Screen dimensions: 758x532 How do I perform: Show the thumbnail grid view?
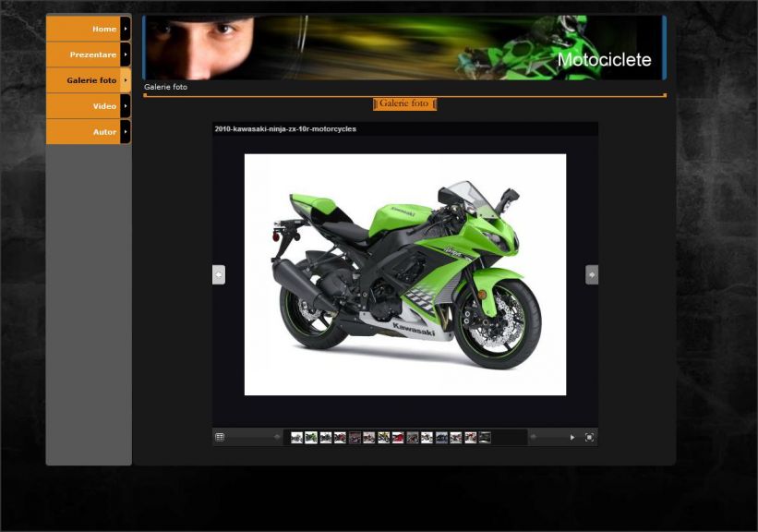[x=220, y=437]
